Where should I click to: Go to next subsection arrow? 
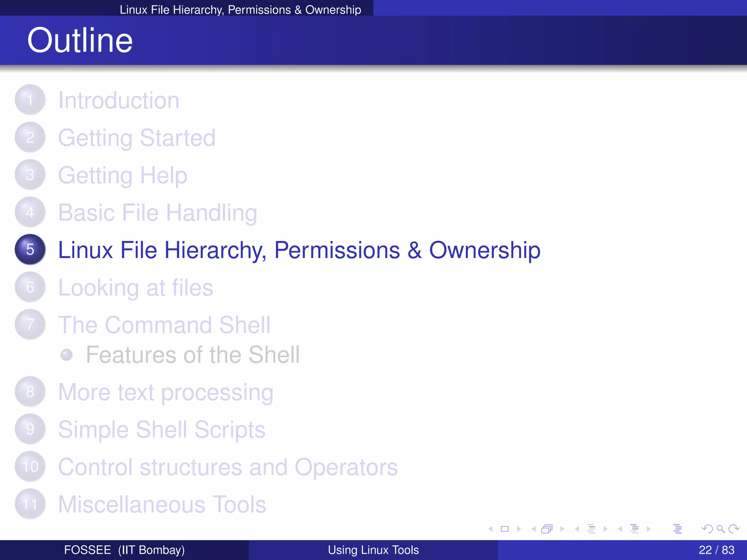(x=605, y=529)
